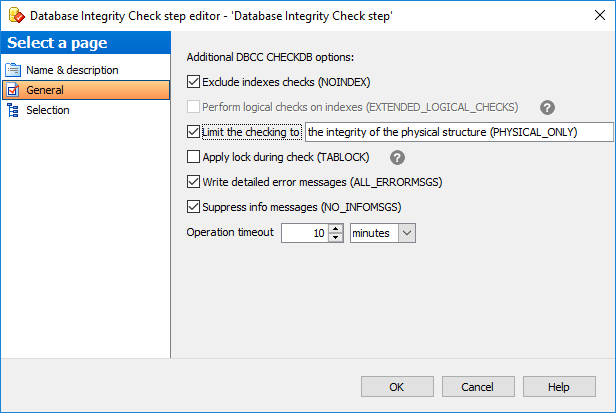Click the Operation timeout value field
The image size is (616, 413).
305,233
